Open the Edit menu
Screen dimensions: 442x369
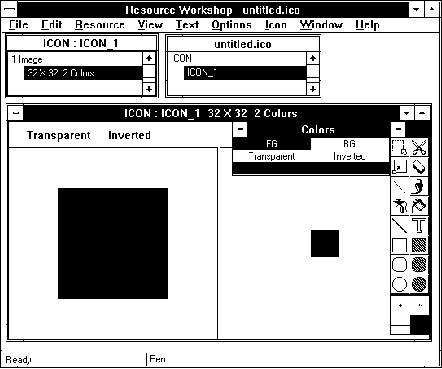click(51, 25)
